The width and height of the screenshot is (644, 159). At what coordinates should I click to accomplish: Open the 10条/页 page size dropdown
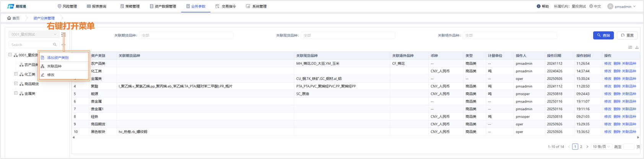(x=601, y=147)
